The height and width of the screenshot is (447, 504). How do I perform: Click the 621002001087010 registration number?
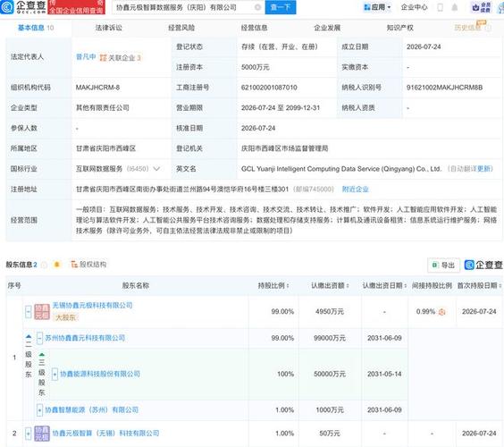(269, 88)
